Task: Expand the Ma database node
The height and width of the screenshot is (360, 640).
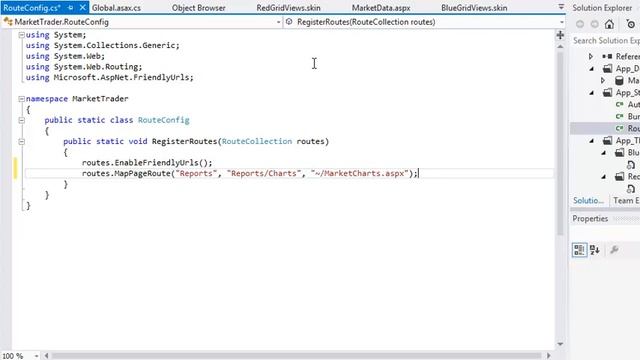Action: pyautogui.click(x=603, y=80)
